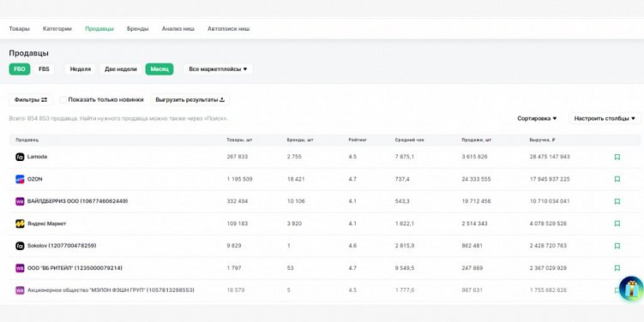Open the Сортировка dropdown
Image resolution: width=644 pixels, height=322 pixels.
tap(537, 118)
